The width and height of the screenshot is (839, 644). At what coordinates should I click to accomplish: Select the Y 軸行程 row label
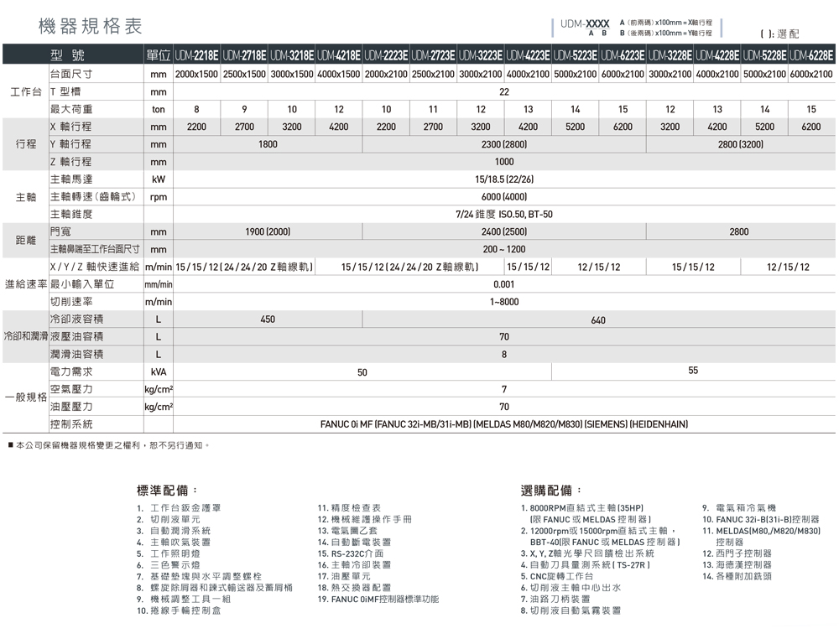tap(70, 144)
